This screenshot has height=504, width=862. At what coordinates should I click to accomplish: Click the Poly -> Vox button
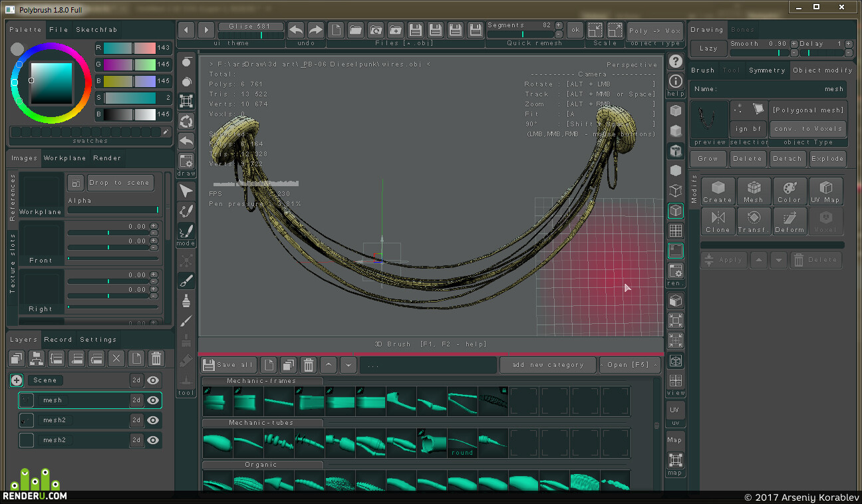[654, 31]
